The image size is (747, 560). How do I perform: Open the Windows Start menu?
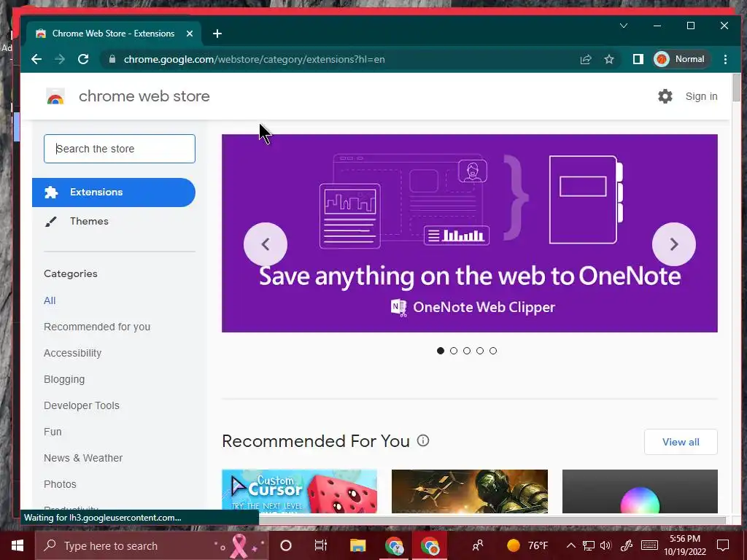tap(18, 545)
